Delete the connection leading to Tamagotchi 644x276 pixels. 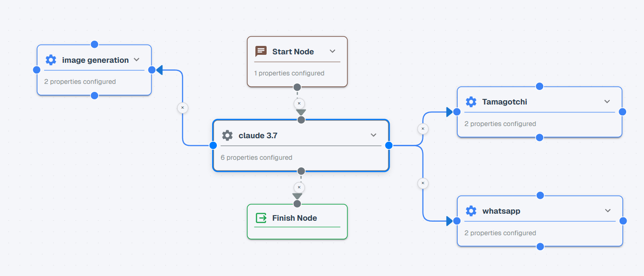423,128
